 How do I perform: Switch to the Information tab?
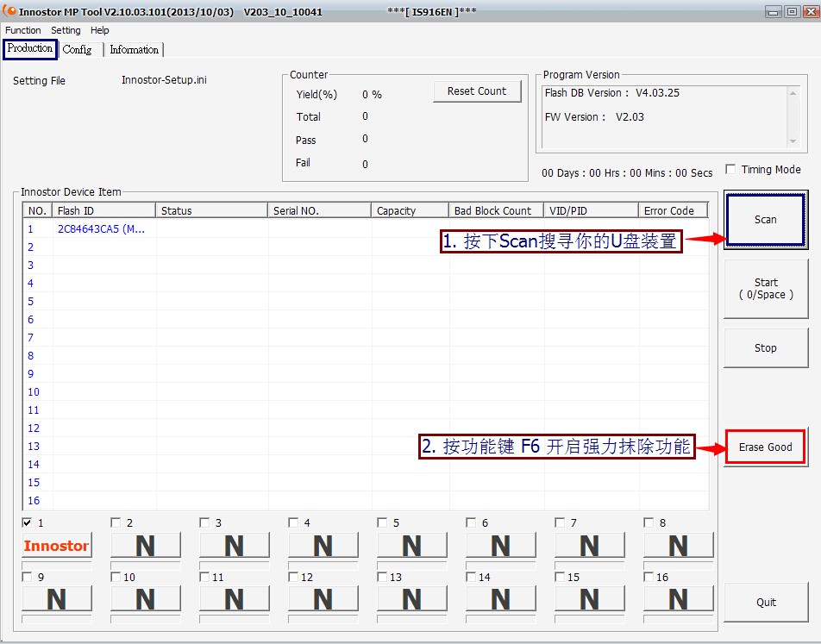(x=134, y=50)
